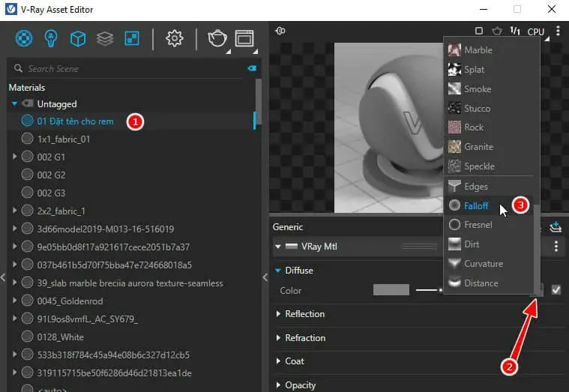Click the Search Scene input field
Screen dimensions: 569x392
[127, 69]
